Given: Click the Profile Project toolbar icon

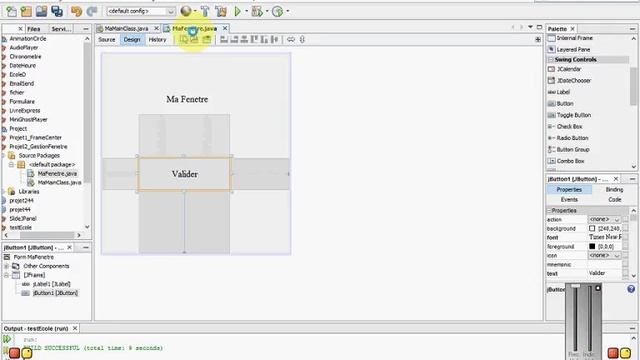Looking at the screenshot, I should point(278,11).
